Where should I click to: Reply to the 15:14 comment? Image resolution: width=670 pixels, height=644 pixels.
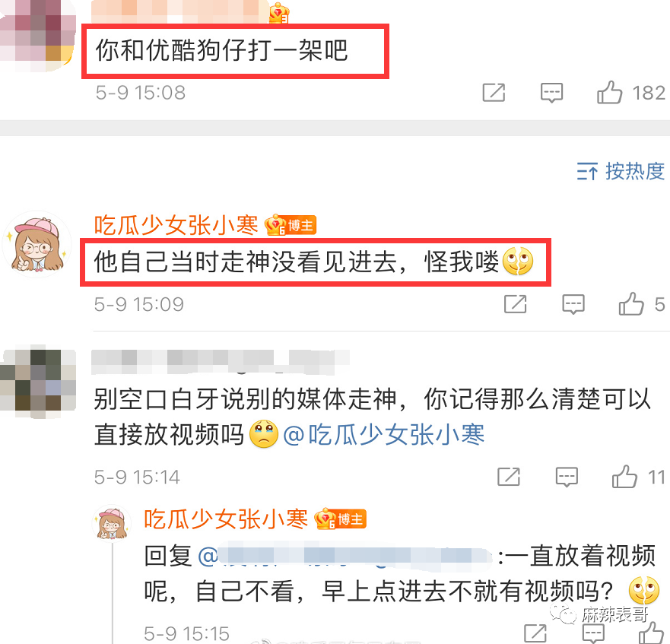(x=567, y=477)
